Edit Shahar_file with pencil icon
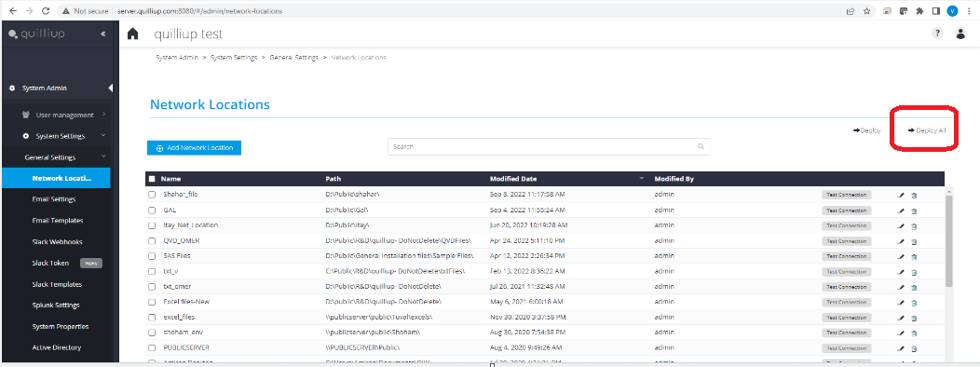The image size is (980, 367). point(901,195)
